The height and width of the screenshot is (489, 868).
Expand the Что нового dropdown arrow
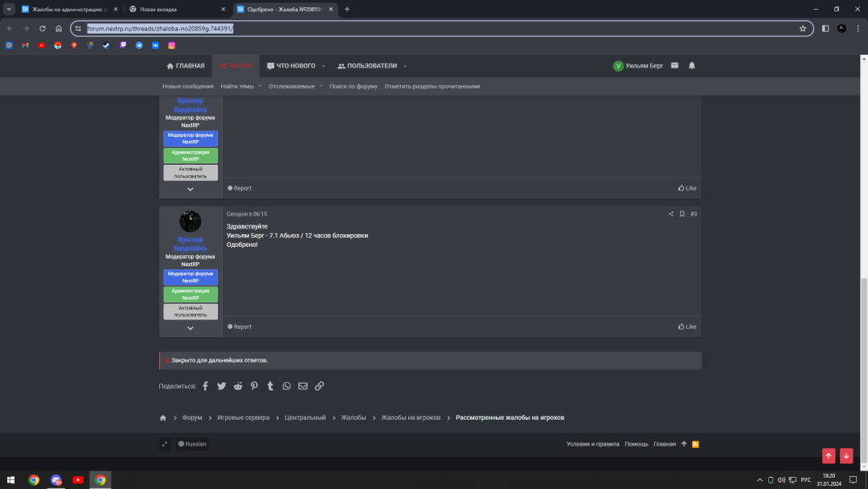pyautogui.click(x=324, y=66)
